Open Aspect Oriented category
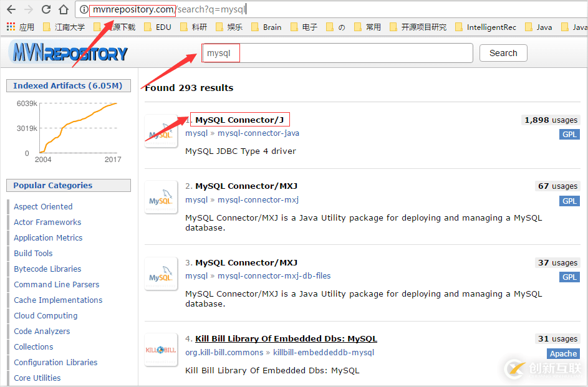Viewport: 588px width, 387px height. point(43,206)
